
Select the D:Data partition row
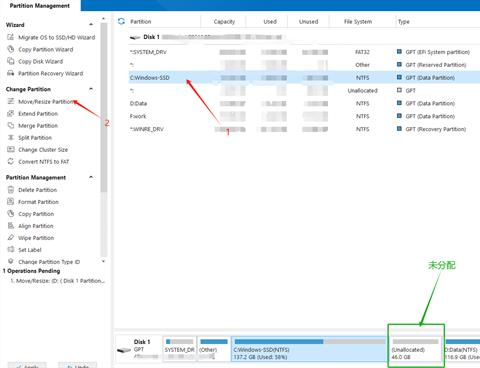[x=304, y=103]
